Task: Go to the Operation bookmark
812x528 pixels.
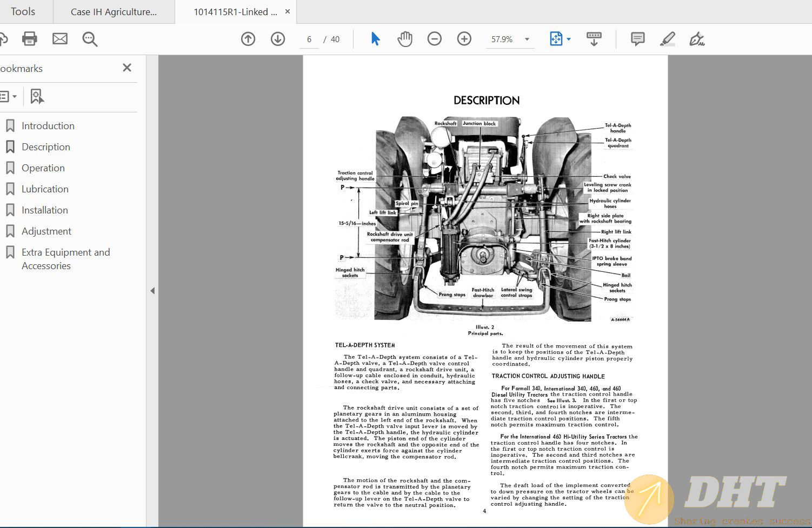Action: tap(43, 168)
